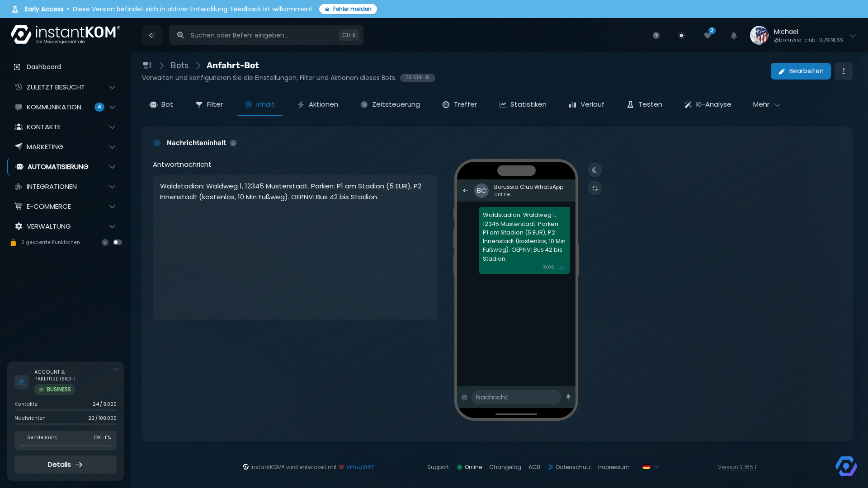This screenshot has height=488, width=868.
Task: Switch to the Aktionen tab
Action: tap(317, 105)
